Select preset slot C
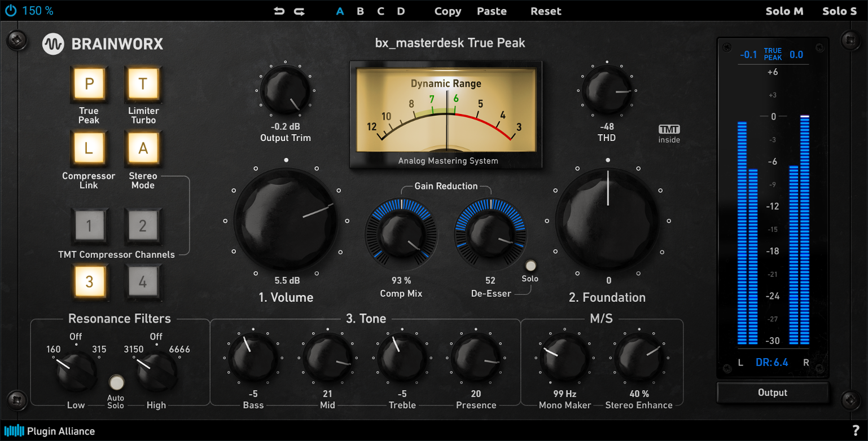This screenshot has height=441, width=868. pos(381,11)
